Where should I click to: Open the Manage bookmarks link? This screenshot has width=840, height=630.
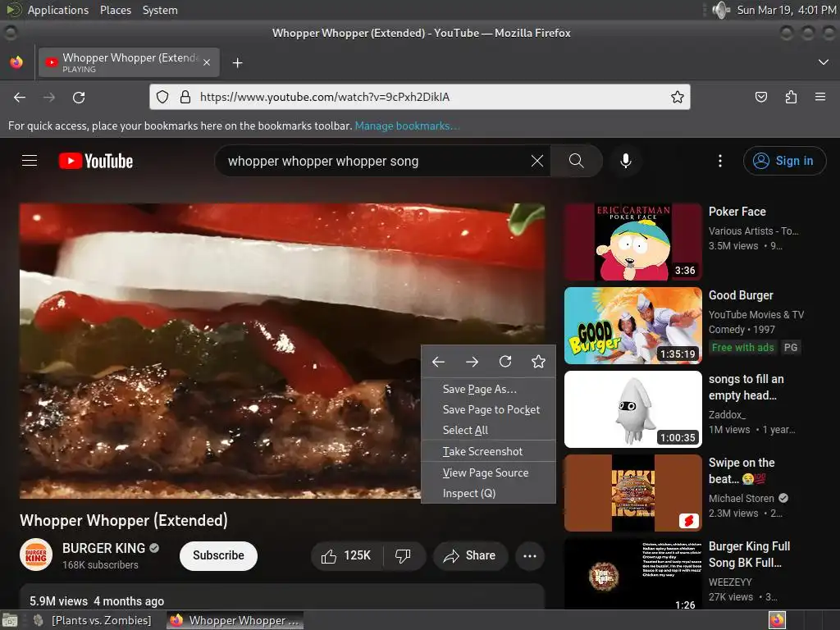[407, 126]
